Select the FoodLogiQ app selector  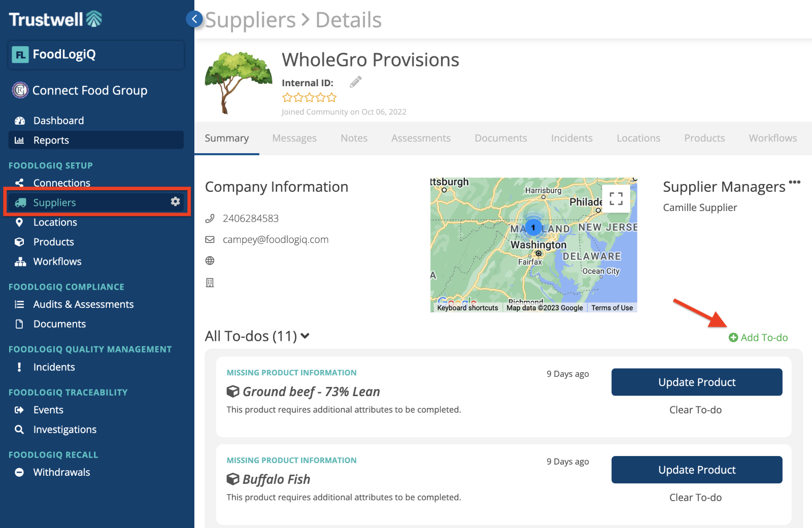96,55
